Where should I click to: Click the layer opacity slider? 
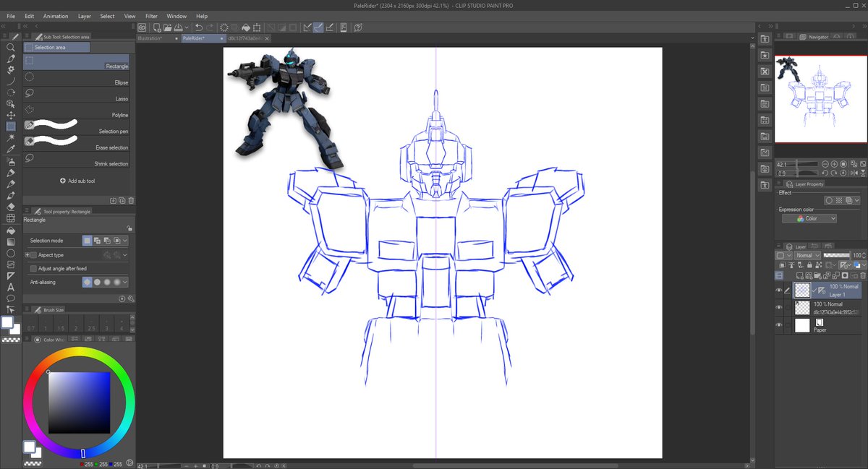pyautogui.click(x=837, y=255)
